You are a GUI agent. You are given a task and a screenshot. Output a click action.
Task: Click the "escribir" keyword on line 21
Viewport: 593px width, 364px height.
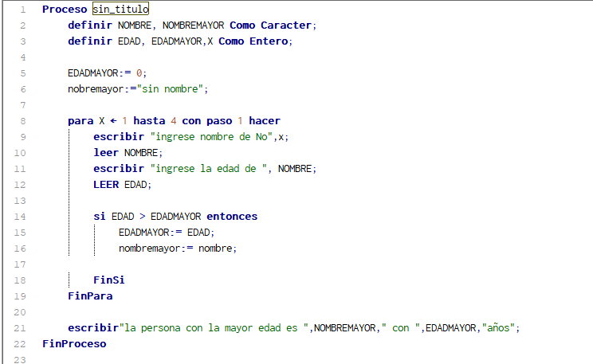click(x=93, y=327)
